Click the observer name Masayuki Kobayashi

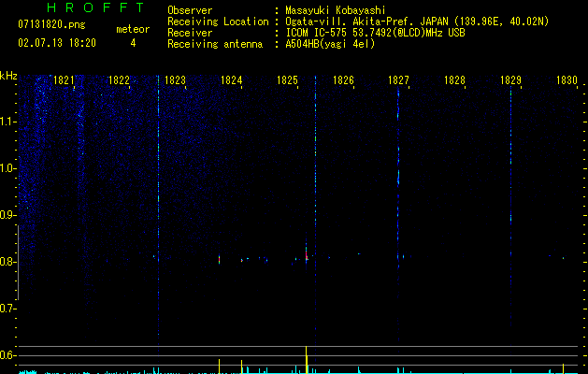pos(336,10)
